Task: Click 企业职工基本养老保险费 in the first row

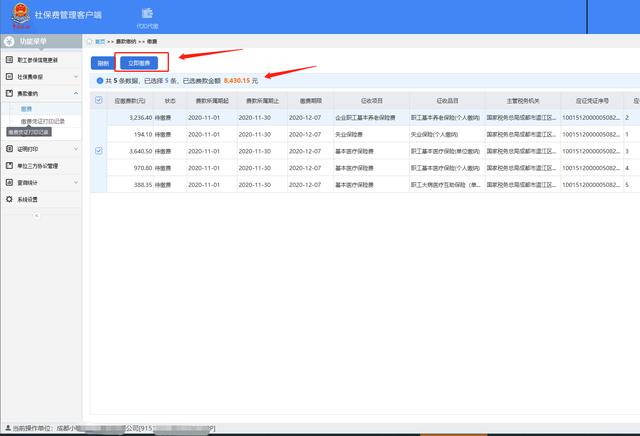Action: [365, 118]
